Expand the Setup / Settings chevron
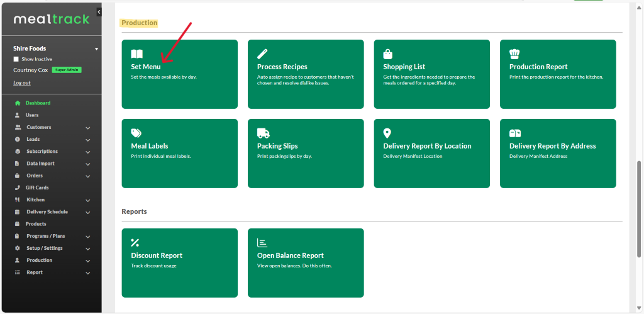 pos(88,249)
